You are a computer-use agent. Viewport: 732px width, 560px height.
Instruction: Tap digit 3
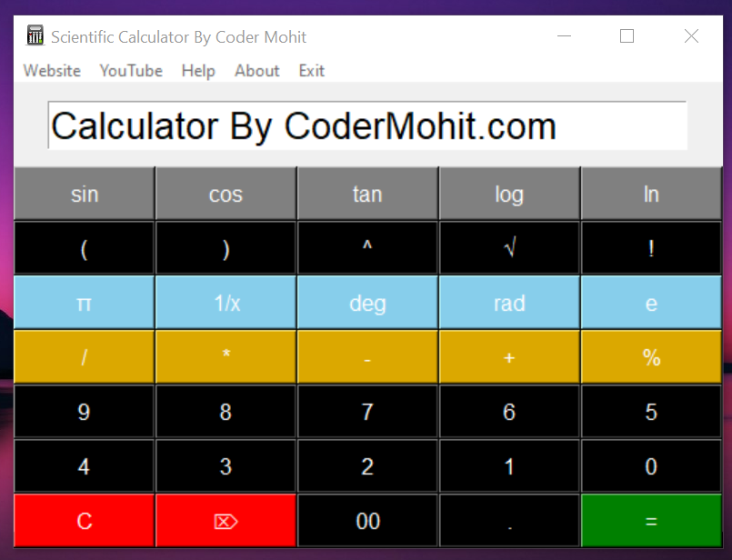point(226,466)
